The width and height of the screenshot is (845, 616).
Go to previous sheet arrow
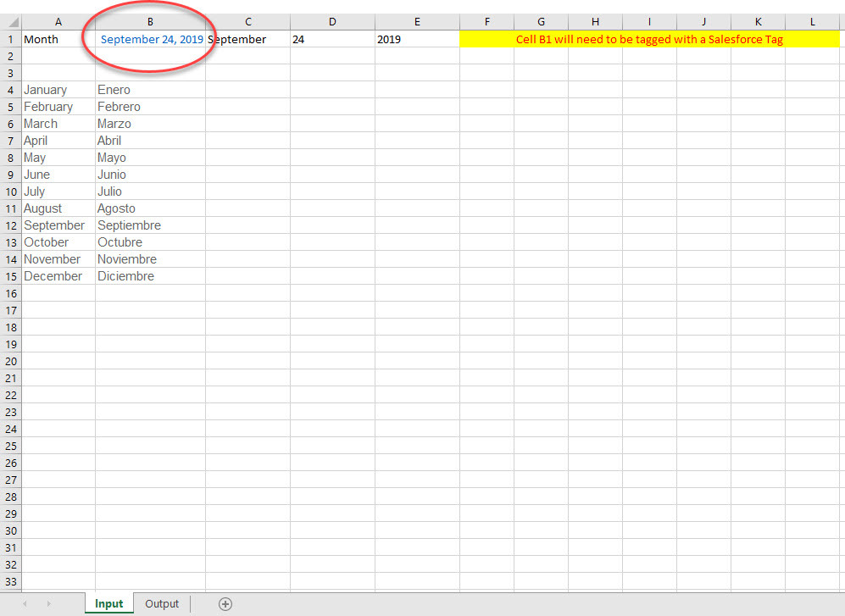point(25,603)
